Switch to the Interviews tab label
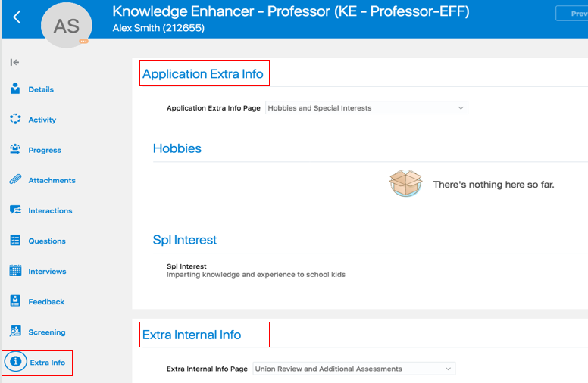Viewport: 588px width, 383px height. pos(47,272)
